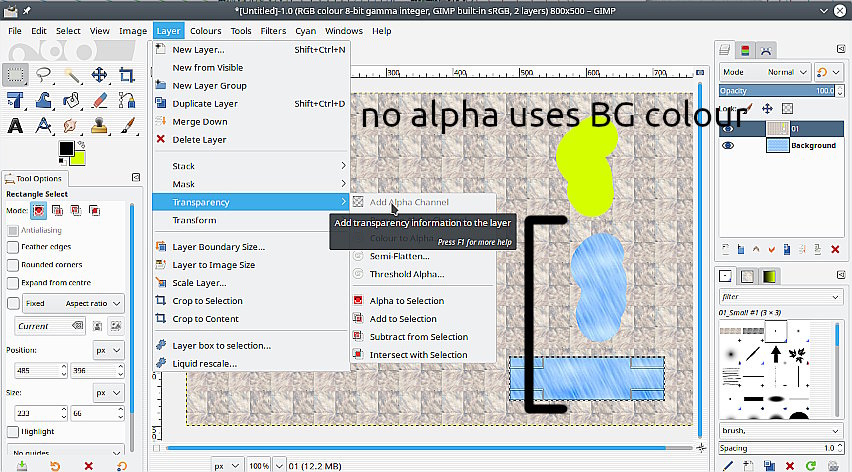This screenshot has width=852, height=472.
Task: Set selection mode to Intersect
Action: 94,210
